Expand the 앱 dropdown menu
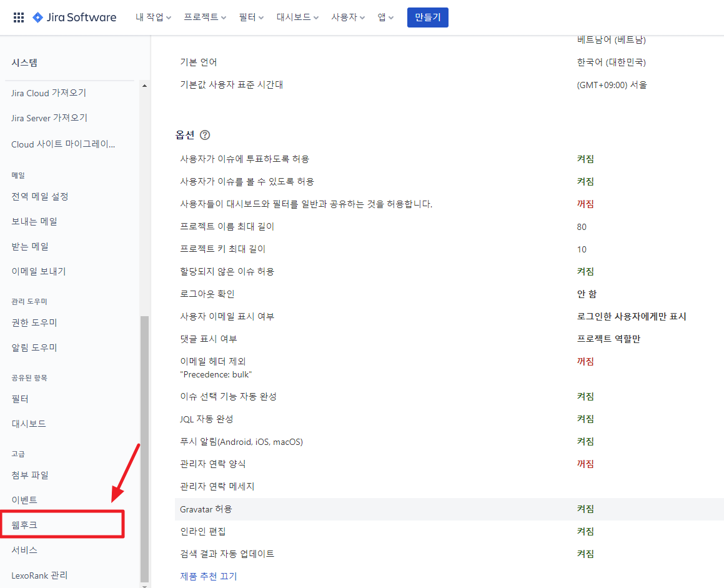724x588 pixels. pos(385,17)
